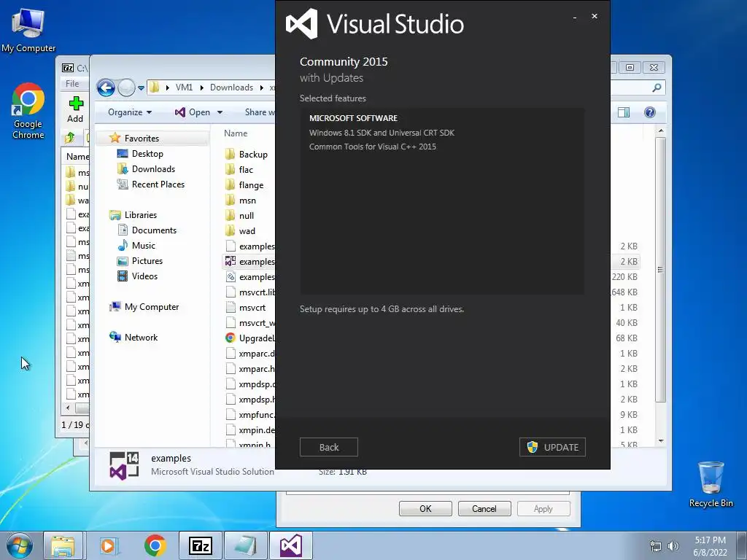Click the Windows Start button
This screenshot has width=747, height=560.
tap(20, 545)
